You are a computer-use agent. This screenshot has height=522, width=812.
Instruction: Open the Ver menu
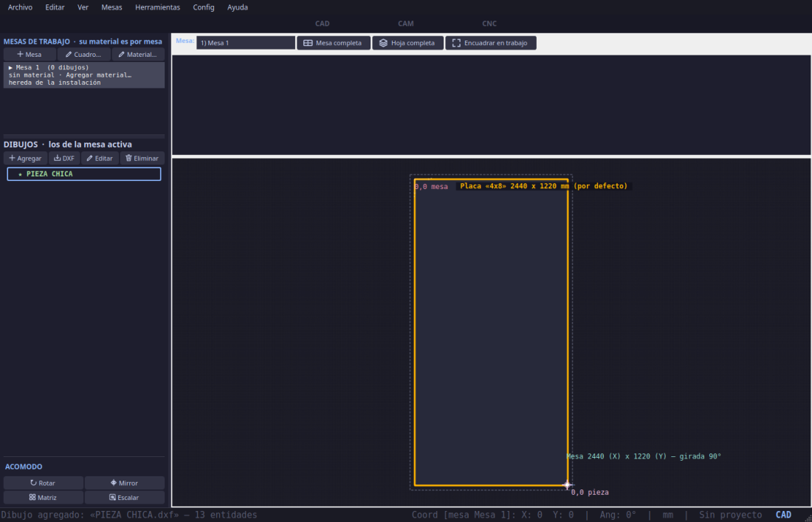tap(83, 7)
